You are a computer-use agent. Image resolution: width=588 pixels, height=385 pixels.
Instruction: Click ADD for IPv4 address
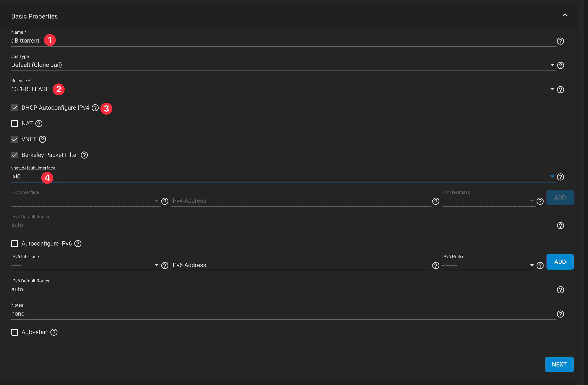point(560,197)
